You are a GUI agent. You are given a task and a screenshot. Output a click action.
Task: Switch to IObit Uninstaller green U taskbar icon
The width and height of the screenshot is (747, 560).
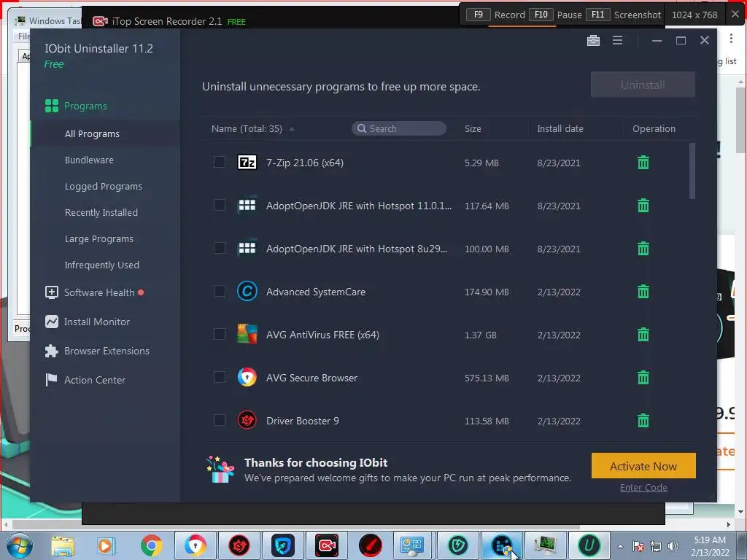coord(589,545)
